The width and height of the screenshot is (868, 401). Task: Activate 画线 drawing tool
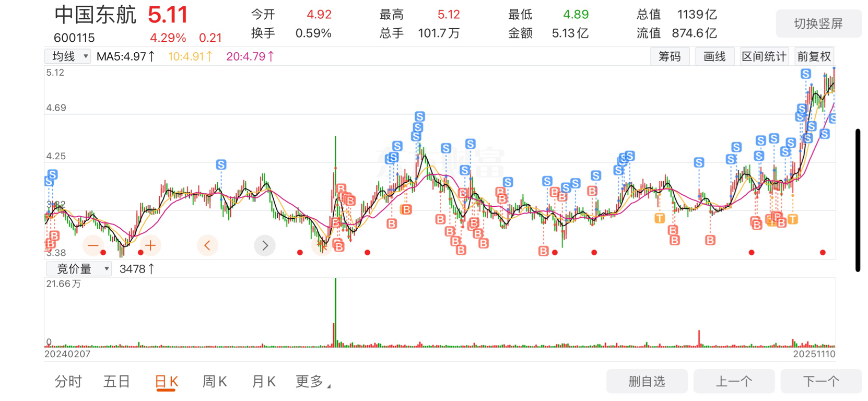click(x=714, y=56)
